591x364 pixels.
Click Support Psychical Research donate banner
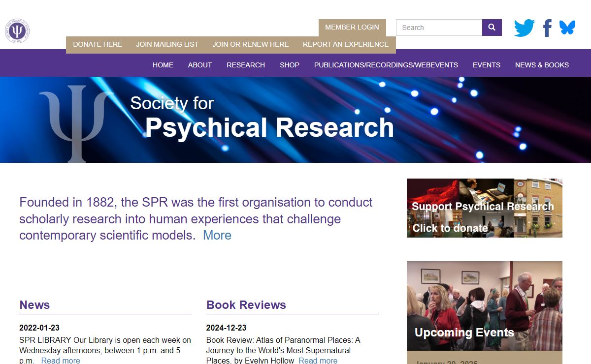(485, 208)
